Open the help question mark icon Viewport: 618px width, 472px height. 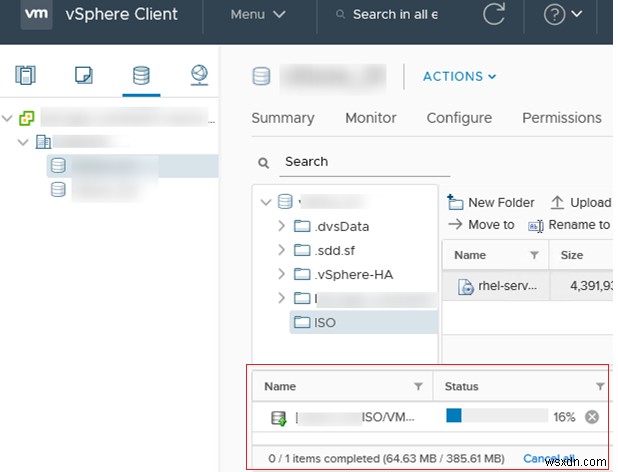coord(554,15)
